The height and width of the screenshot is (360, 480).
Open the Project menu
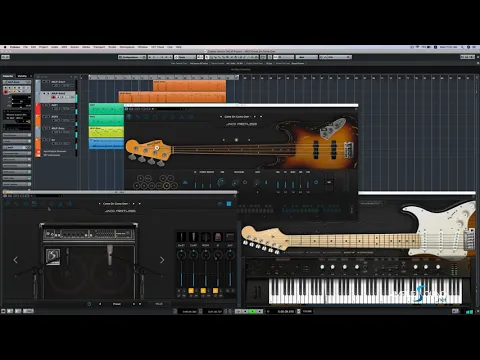coord(43,47)
